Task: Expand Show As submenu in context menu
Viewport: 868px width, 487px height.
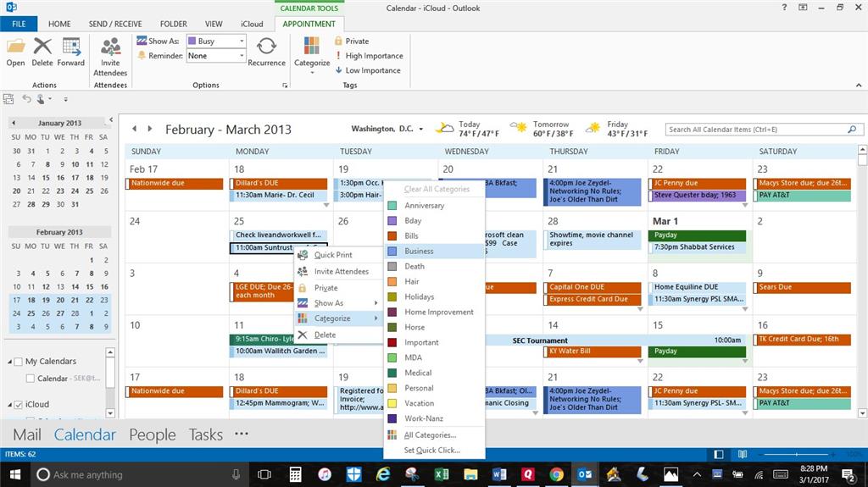Action: (x=337, y=302)
